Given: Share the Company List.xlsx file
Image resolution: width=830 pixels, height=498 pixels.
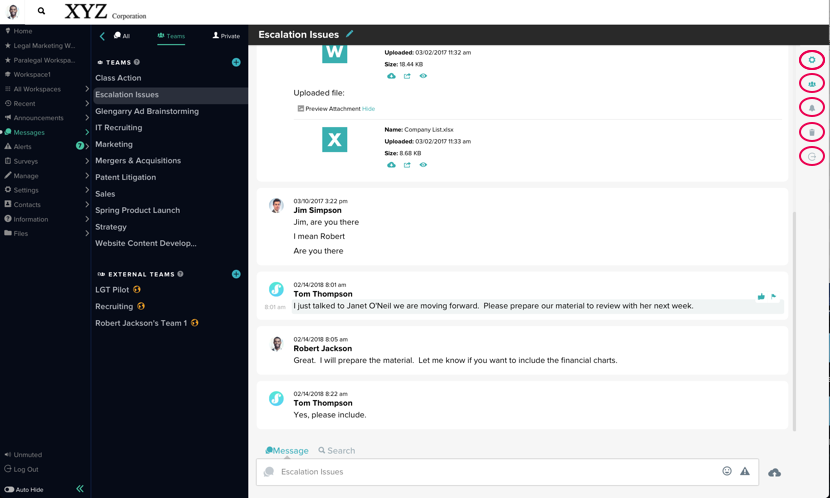Looking at the screenshot, I should [x=407, y=165].
